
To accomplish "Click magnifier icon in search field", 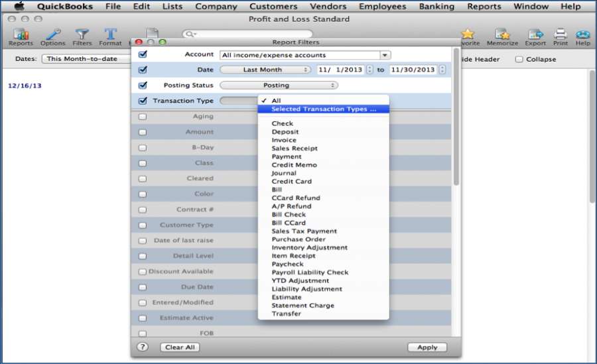I will (190, 34).
